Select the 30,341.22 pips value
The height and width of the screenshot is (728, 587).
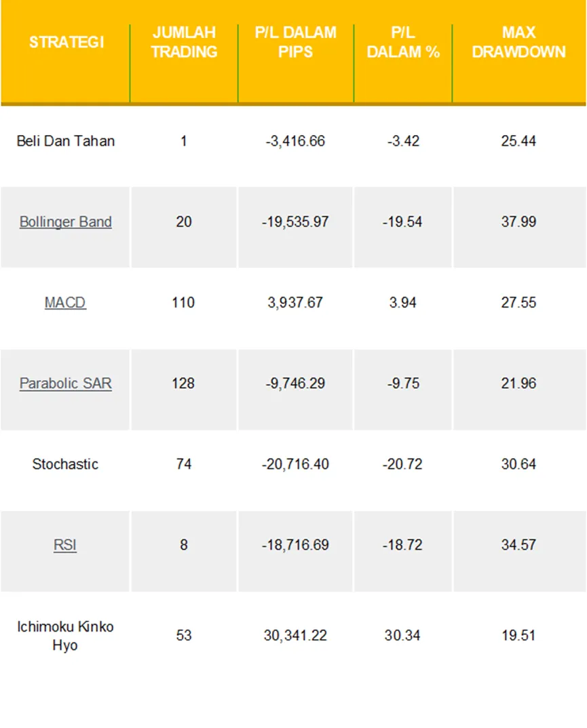[x=295, y=635]
